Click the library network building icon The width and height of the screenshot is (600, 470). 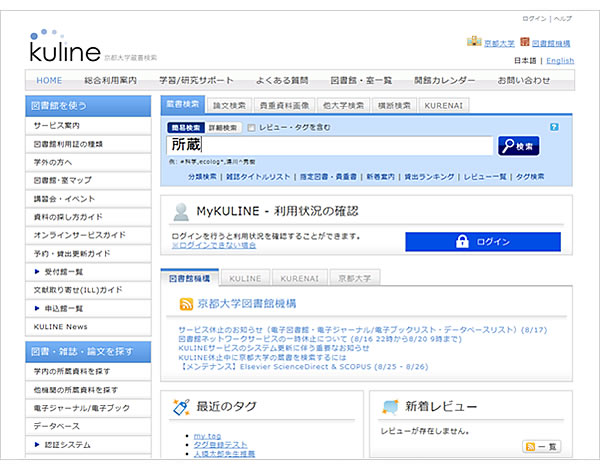click(524, 43)
